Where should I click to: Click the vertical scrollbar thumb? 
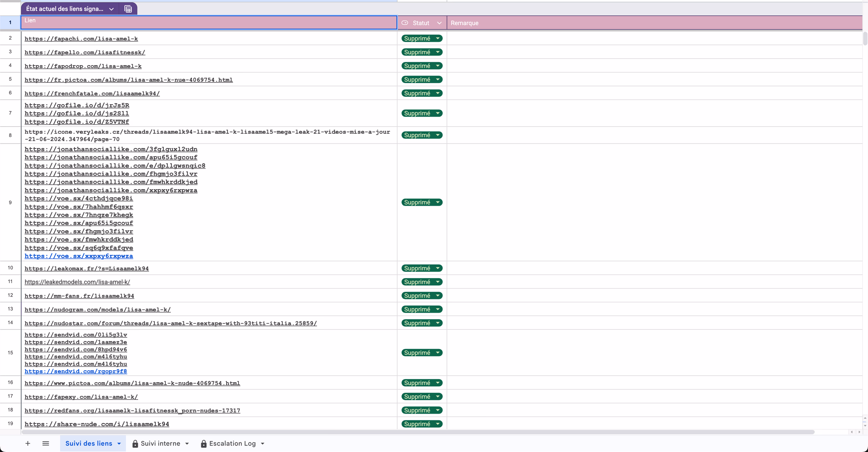point(865,39)
